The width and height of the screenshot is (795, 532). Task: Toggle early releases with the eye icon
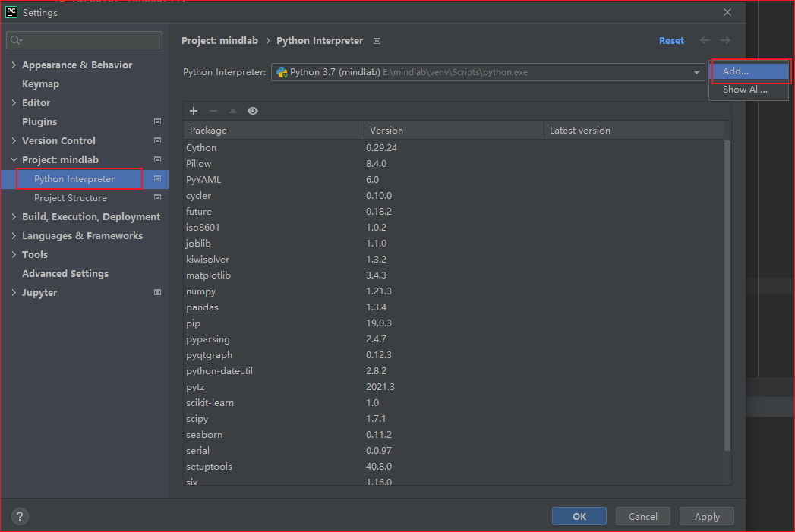coord(253,111)
